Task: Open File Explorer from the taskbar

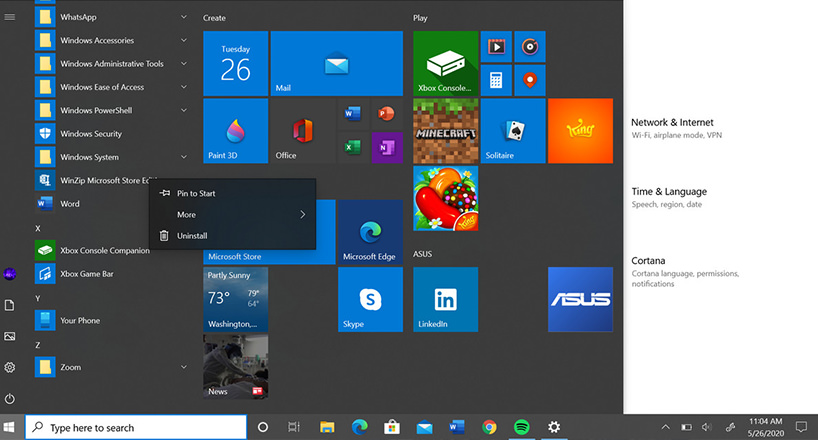Action: [x=327, y=427]
